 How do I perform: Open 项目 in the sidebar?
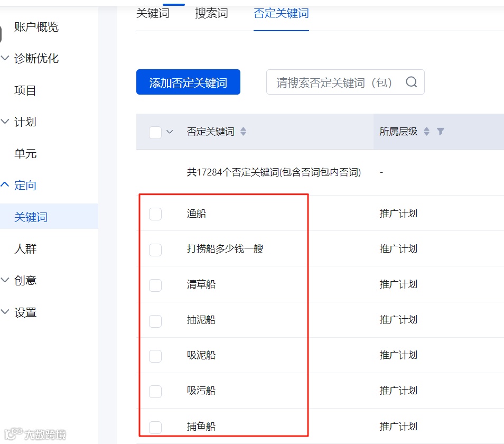coord(25,90)
